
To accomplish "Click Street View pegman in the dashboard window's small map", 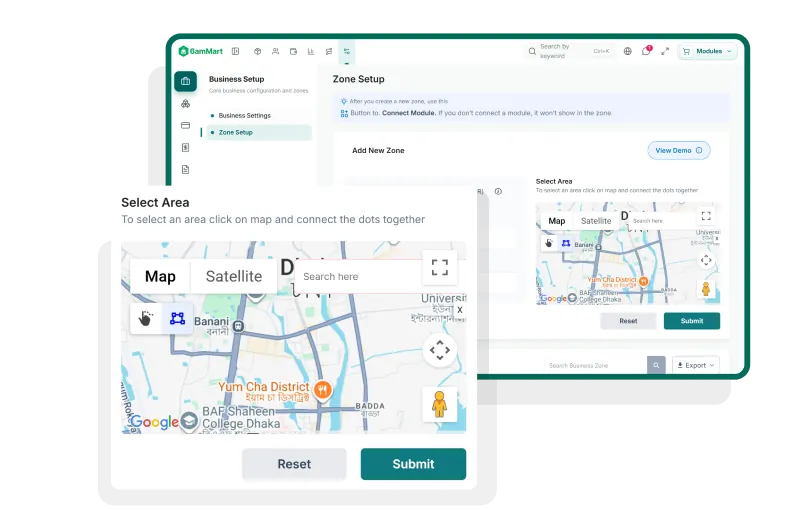I will pos(706,289).
